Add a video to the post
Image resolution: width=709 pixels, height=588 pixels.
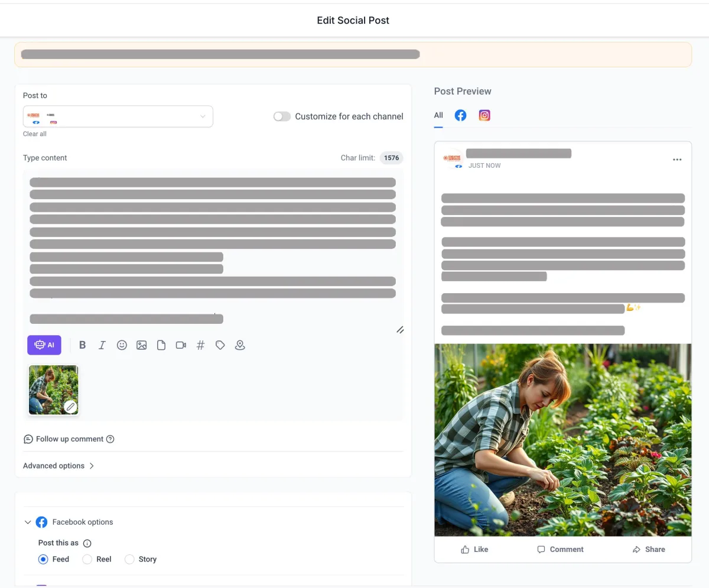click(181, 345)
